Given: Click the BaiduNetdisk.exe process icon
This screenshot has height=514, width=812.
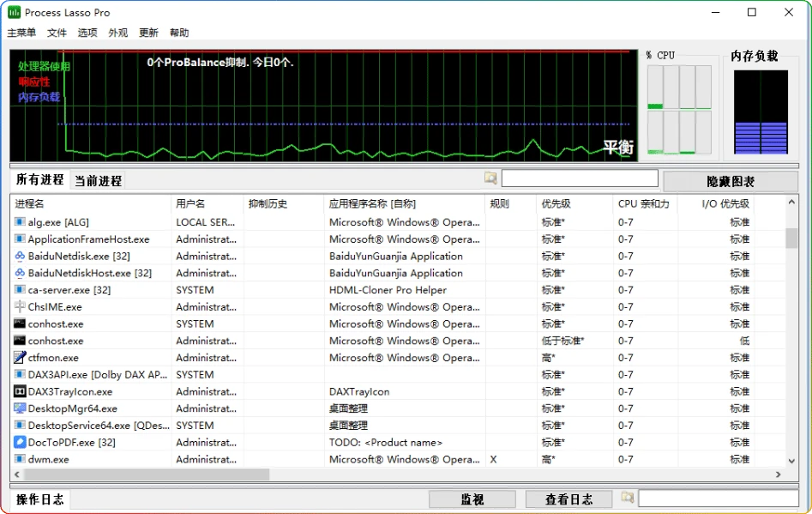Looking at the screenshot, I should (18, 256).
